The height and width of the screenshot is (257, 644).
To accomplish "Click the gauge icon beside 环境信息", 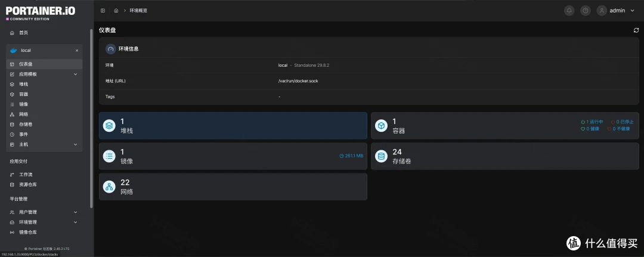I will click(110, 49).
